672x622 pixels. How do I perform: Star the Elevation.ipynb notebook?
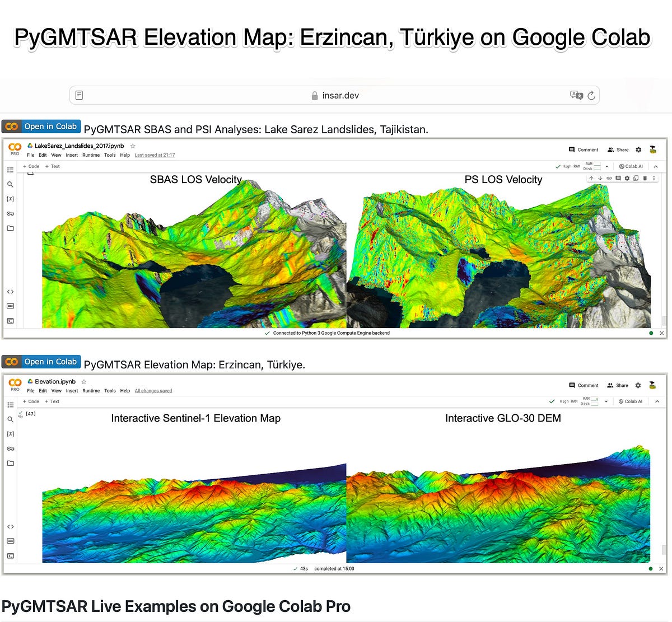[83, 381]
